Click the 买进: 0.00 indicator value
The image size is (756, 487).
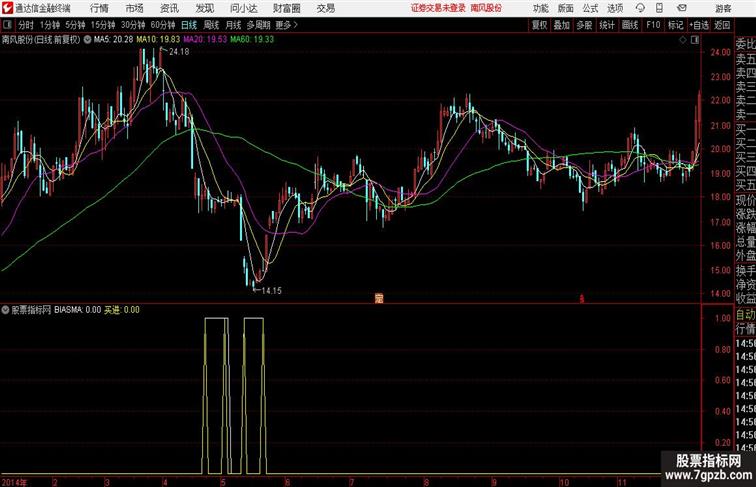[x=122, y=310]
